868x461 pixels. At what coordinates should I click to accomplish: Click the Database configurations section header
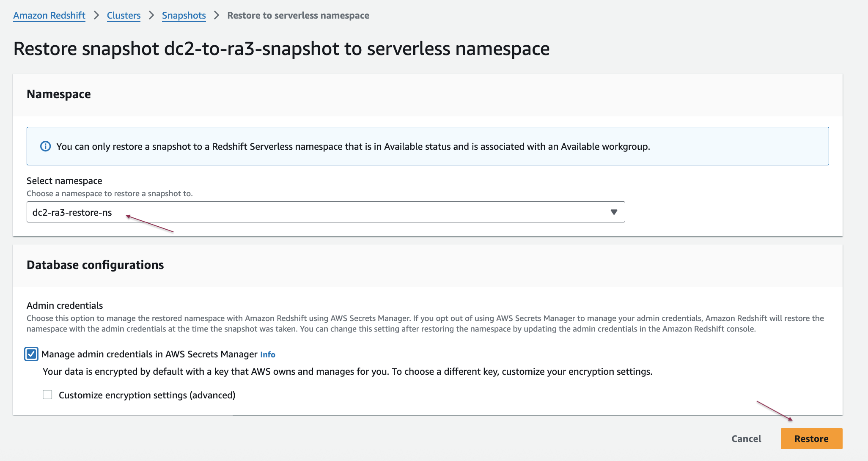95,265
